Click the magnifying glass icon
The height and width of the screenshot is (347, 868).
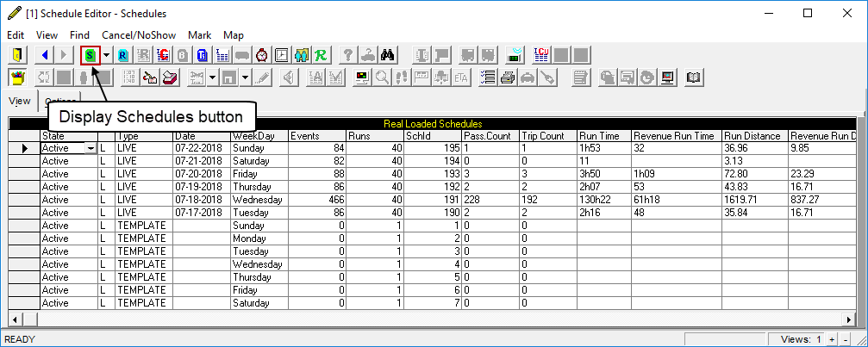(x=382, y=77)
